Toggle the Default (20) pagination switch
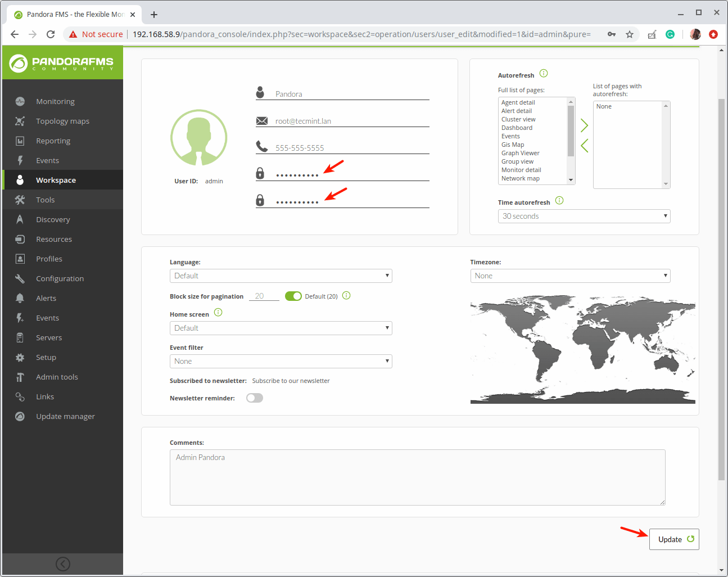The image size is (728, 577). pos(293,296)
